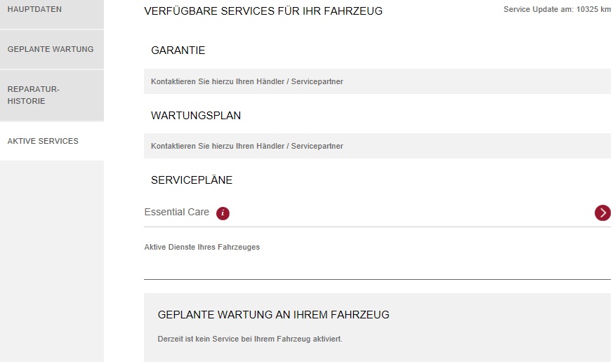Click the info icon beside Essential Care
The height and width of the screenshot is (364, 613).
pyautogui.click(x=223, y=213)
